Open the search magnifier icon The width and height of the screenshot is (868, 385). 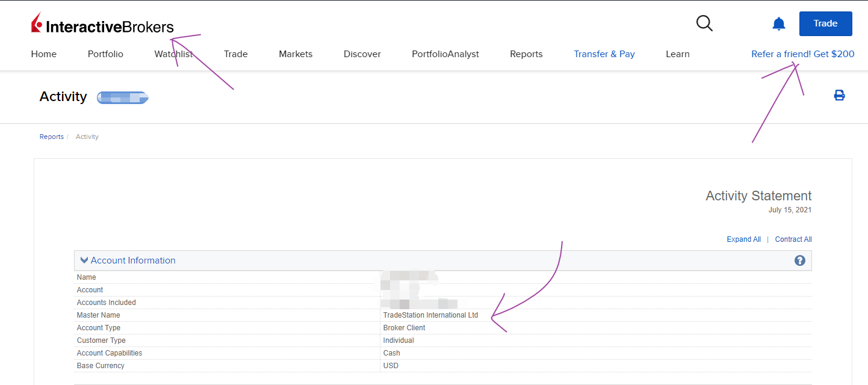[704, 23]
